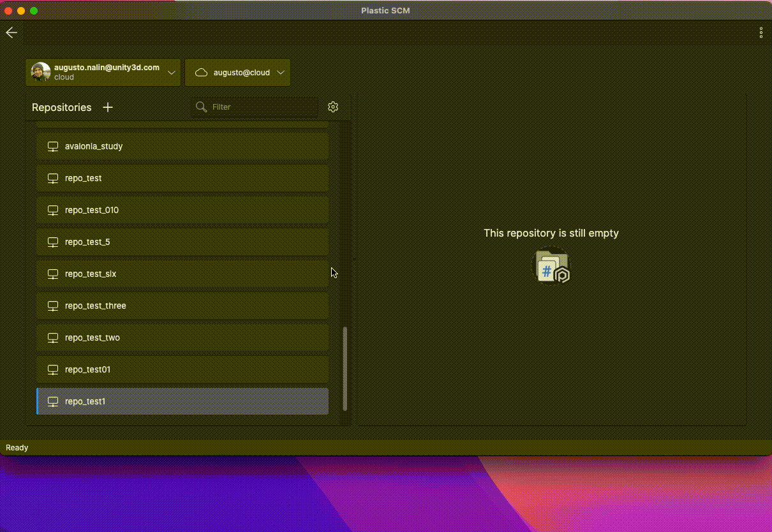Click the plus icon to add a repository
Viewport: 772px width, 532px height.
[108, 107]
